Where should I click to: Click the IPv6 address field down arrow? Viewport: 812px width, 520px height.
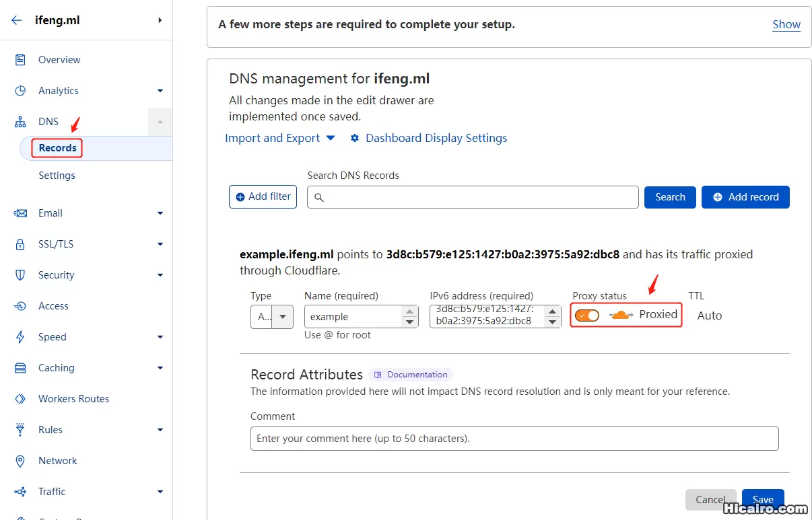553,322
